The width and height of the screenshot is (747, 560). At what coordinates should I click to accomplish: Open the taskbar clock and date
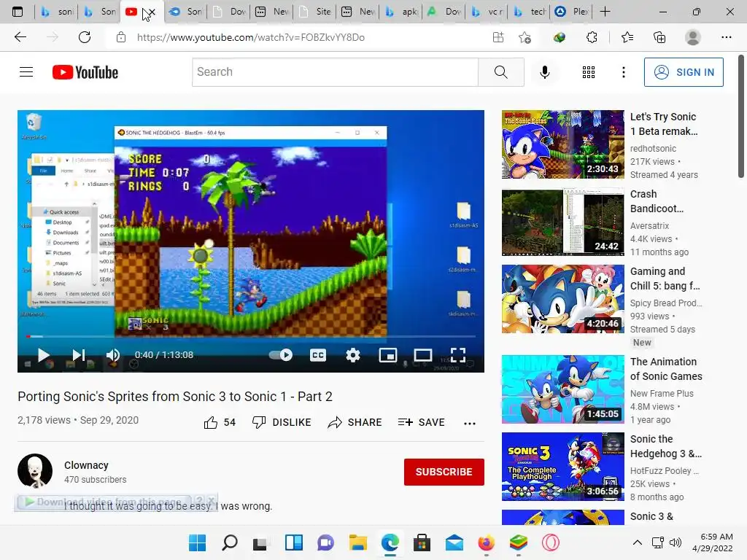(712, 542)
